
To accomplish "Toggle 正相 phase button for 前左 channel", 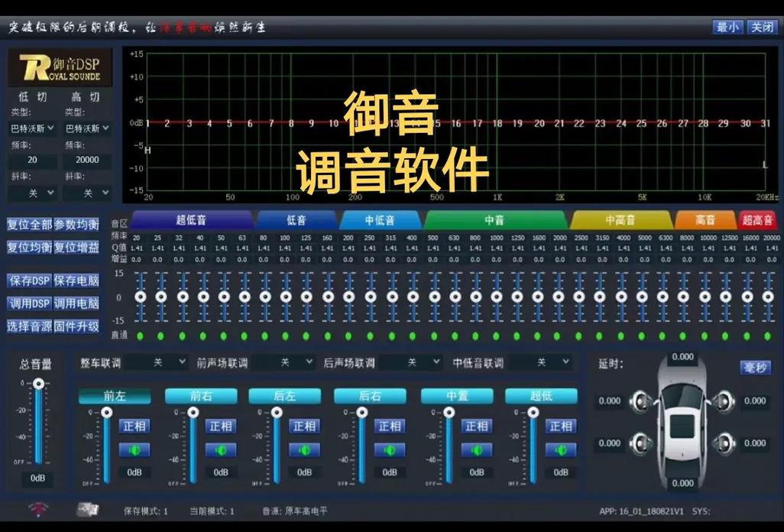I will click(x=134, y=426).
